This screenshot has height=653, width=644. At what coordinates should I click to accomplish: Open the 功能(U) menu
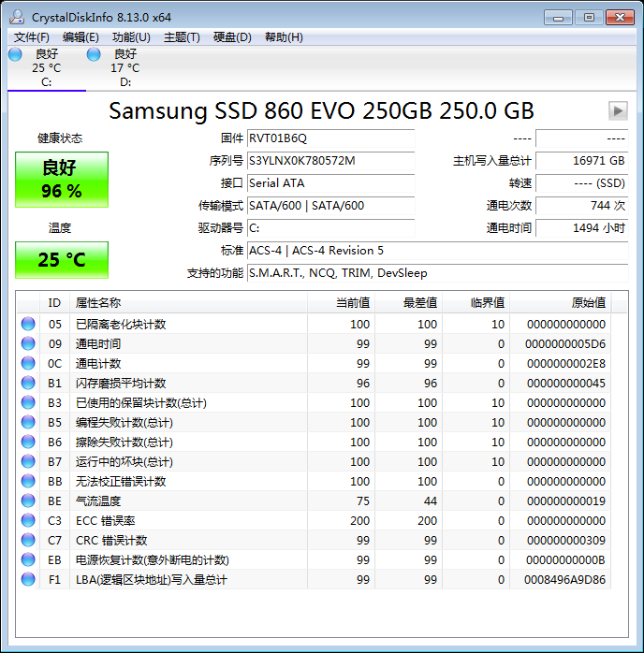pos(131,37)
